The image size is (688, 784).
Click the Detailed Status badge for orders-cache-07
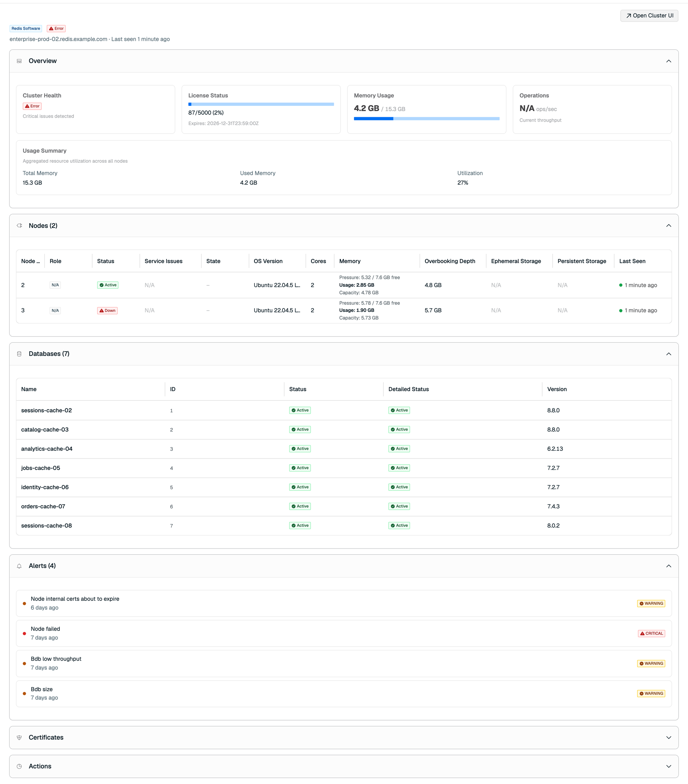tap(399, 506)
